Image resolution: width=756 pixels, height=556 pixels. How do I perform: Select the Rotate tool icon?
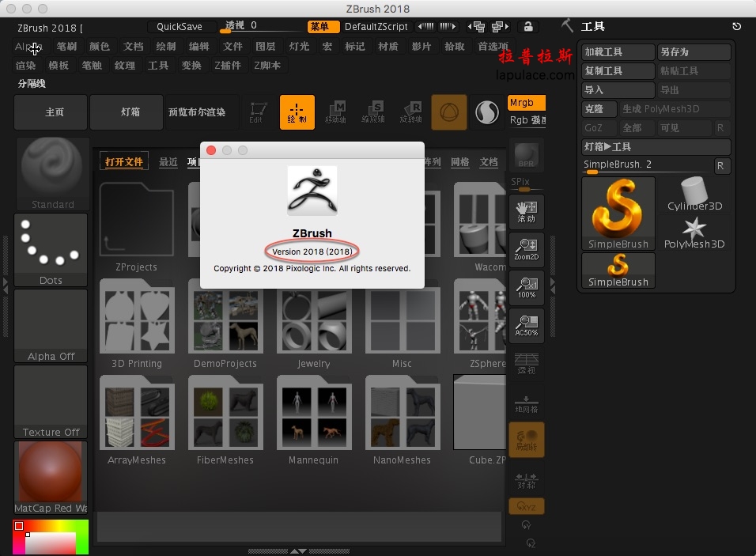point(410,112)
